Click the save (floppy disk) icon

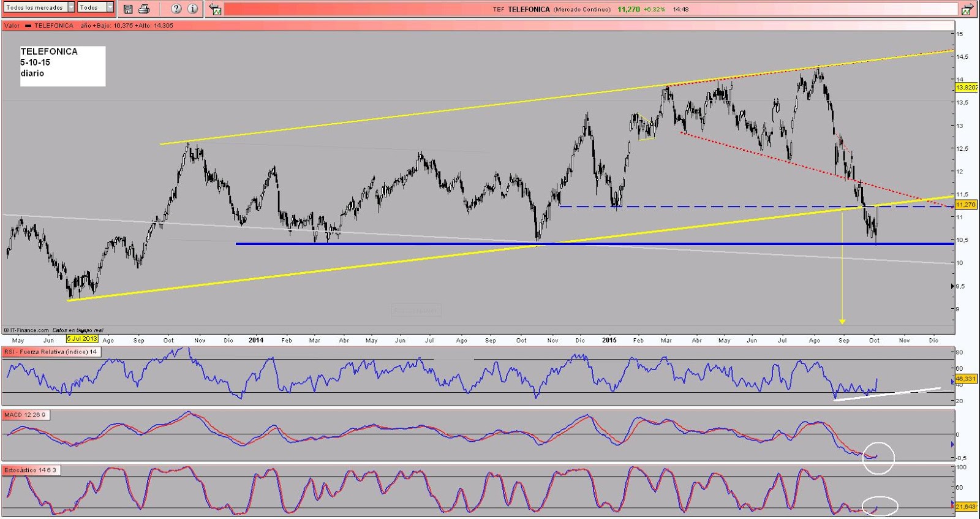[x=128, y=9]
